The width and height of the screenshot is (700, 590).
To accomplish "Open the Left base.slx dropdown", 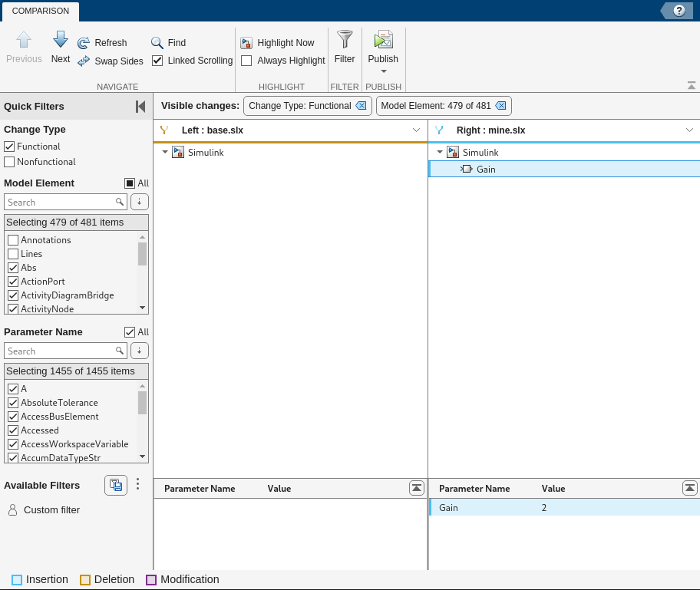I will coord(416,130).
